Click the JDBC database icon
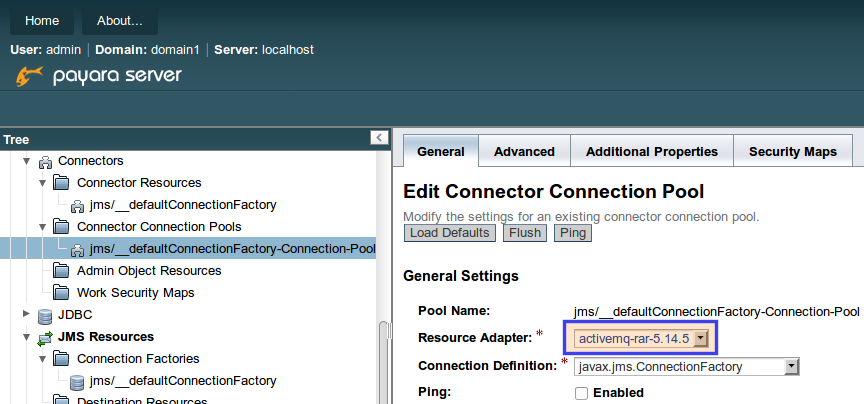 point(45,315)
